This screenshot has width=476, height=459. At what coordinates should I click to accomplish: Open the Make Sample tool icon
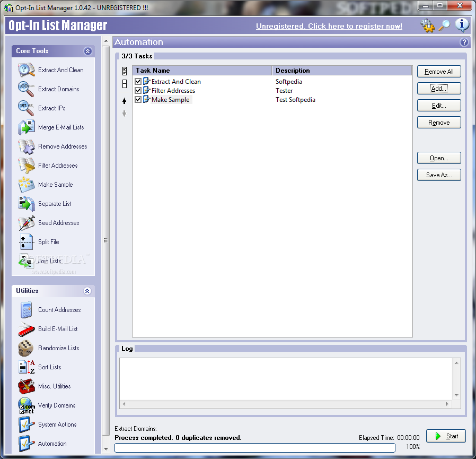pos(26,185)
